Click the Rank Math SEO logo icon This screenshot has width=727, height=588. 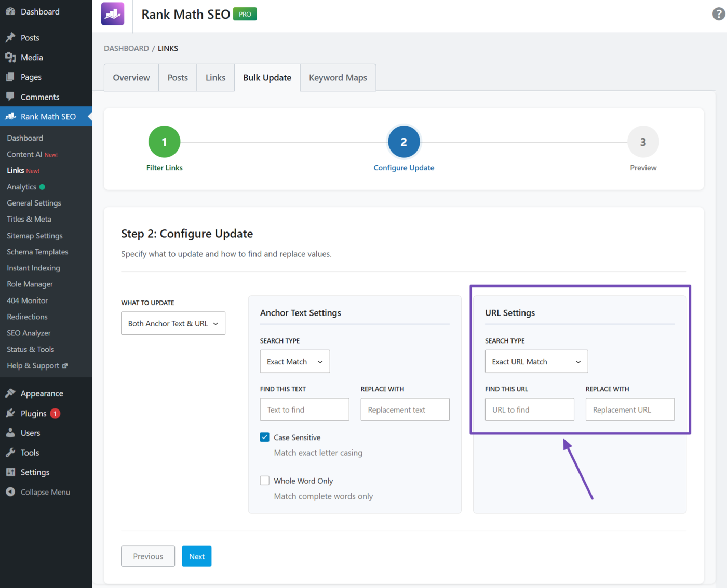pos(112,14)
